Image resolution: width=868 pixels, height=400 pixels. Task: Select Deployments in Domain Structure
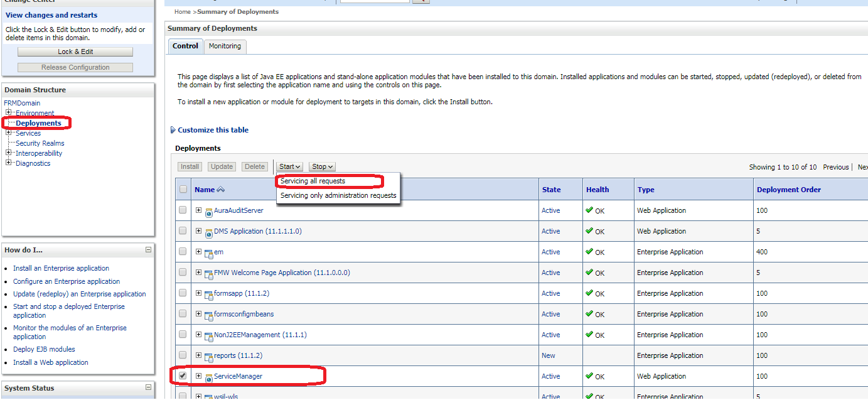38,123
